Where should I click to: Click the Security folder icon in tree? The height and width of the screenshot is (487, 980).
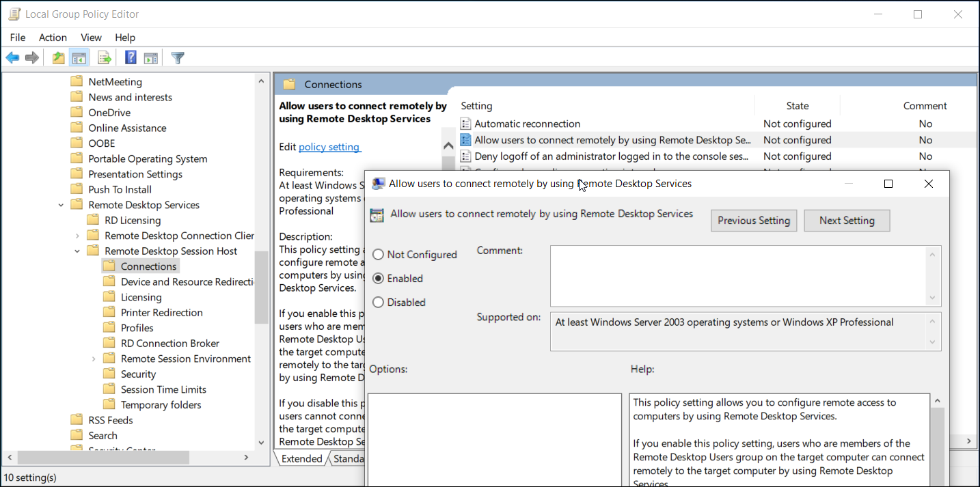[x=109, y=374]
